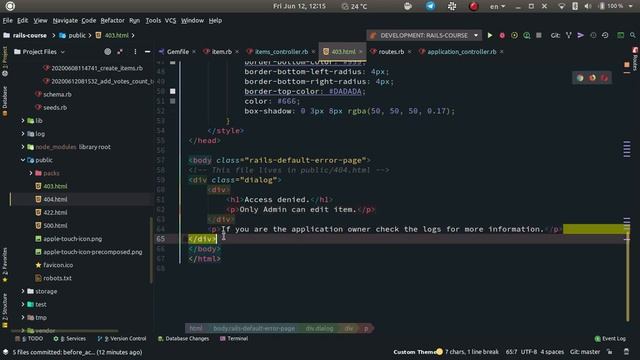
Task: Switch to the application_controller.rb tab
Action: (462, 52)
